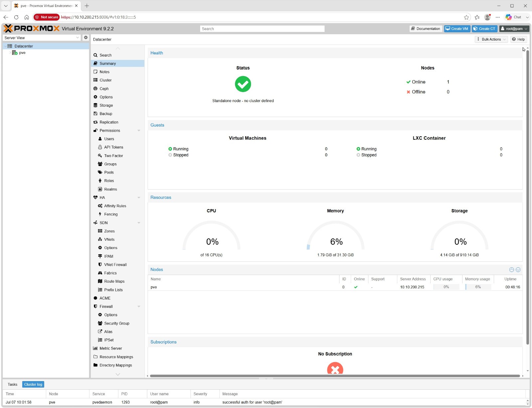532x408 pixels.
Task: Click the Notes icon in the Datacenter menu
Action: pos(95,72)
